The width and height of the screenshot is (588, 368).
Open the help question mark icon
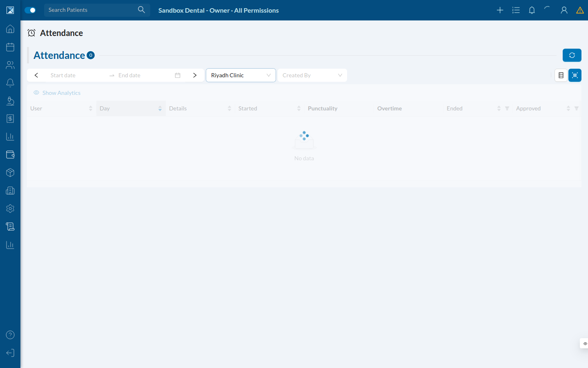tap(10, 335)
